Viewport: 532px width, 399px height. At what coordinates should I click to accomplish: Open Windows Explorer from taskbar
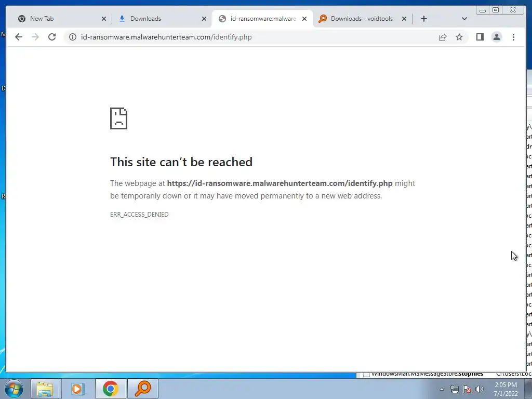click(45, 389)
